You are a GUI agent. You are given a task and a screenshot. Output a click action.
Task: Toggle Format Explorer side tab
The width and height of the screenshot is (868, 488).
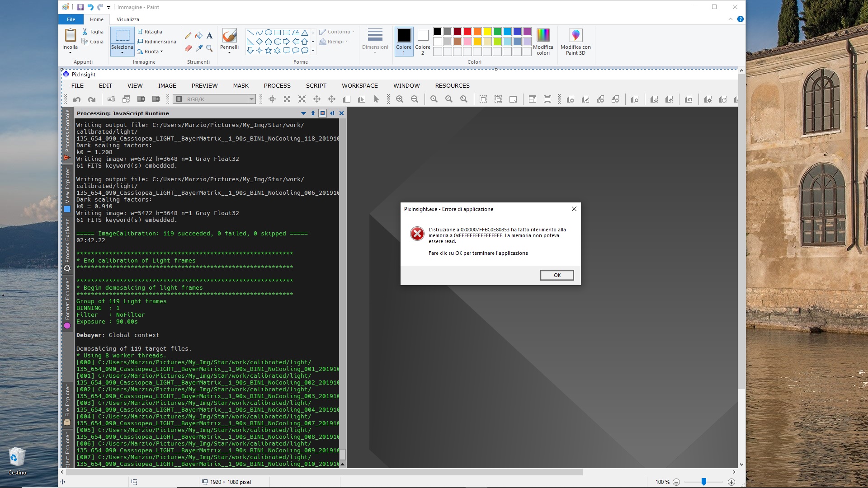coord(67,303)
